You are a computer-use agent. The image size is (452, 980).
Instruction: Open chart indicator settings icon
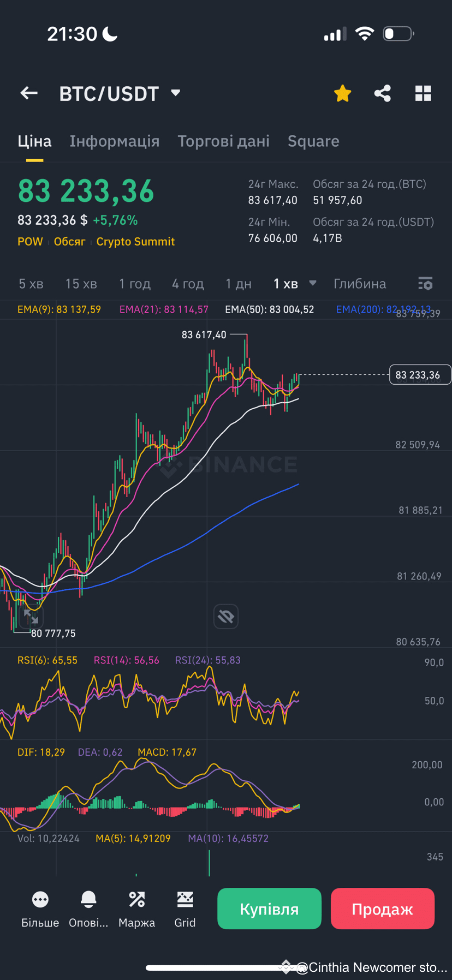[425, 284]
